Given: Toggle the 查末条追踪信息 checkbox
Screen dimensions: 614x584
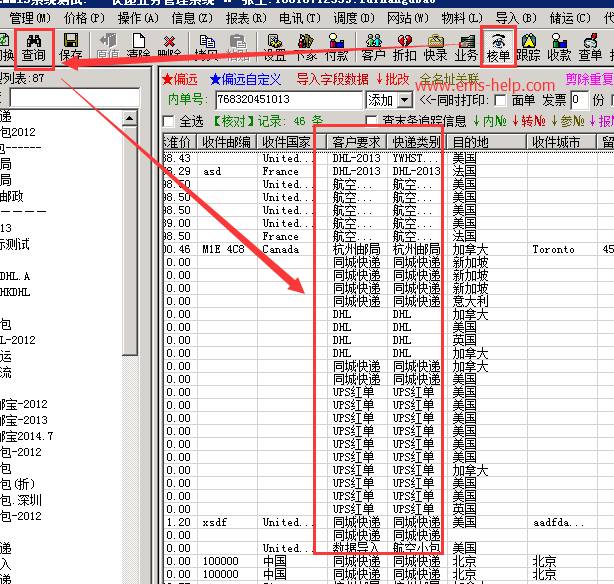Looking at the screenshot, I should pos(371,121).
